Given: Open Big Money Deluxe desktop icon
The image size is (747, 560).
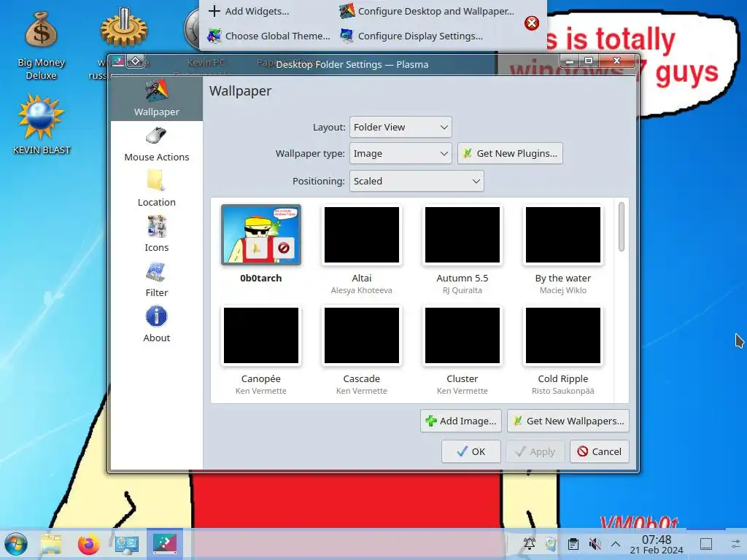Looking at the screenshot, I should pyautogui.click(x=41, y=45).
